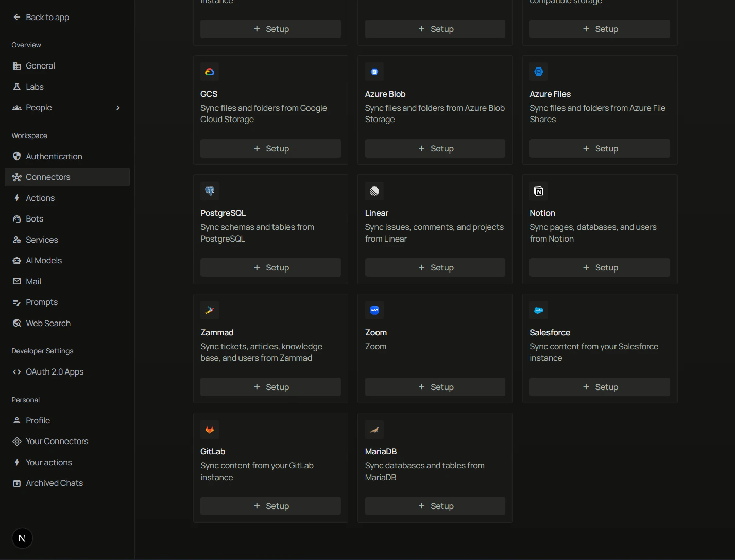Open the Profile page
The image size is (735, 560).
[67, 420]
